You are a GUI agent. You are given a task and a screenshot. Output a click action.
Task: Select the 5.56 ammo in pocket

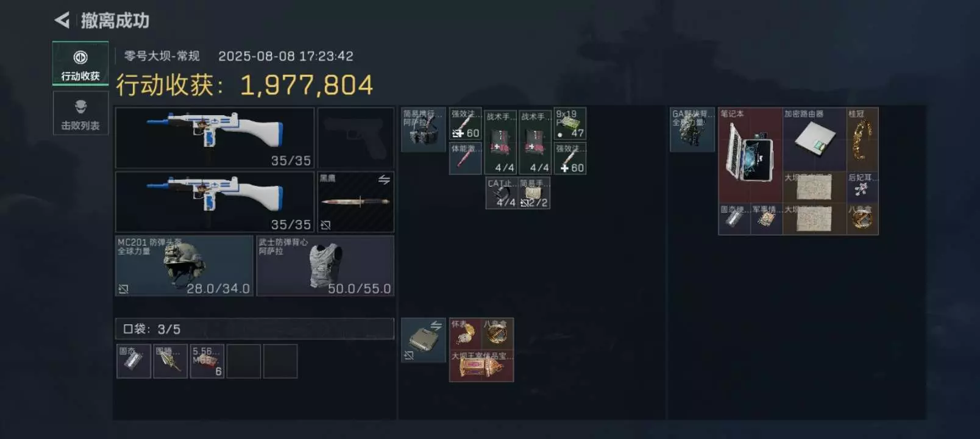pos(207,361)
